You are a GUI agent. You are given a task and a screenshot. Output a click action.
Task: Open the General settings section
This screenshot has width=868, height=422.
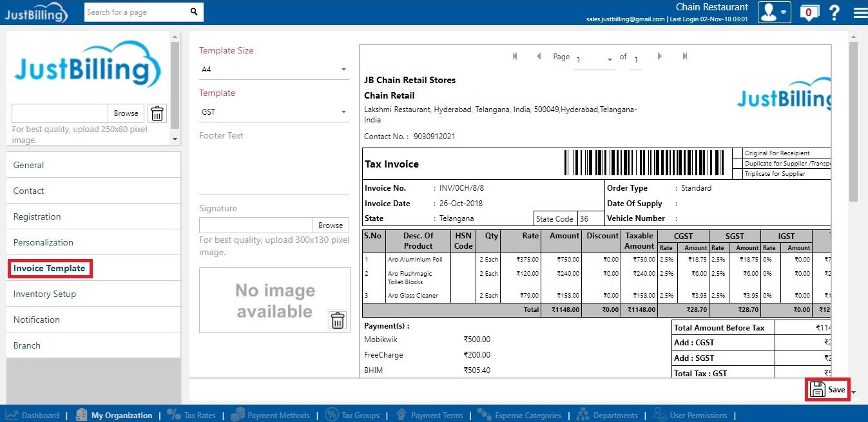[93, 165]
